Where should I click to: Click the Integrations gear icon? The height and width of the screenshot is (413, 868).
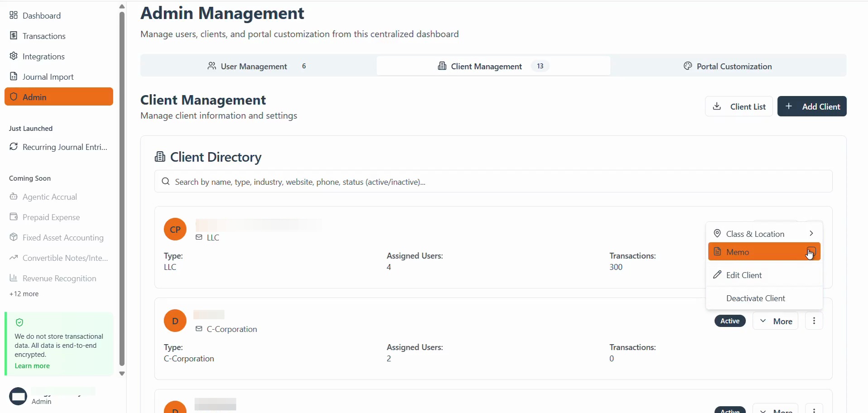(x=14, y=56)
